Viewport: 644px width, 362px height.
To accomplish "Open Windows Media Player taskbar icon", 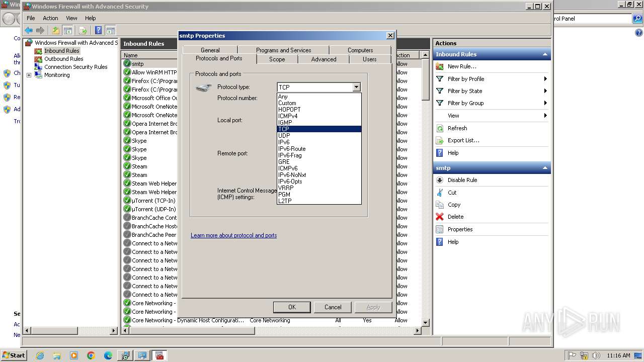I will pyautogui.click(x=74, y=355).
